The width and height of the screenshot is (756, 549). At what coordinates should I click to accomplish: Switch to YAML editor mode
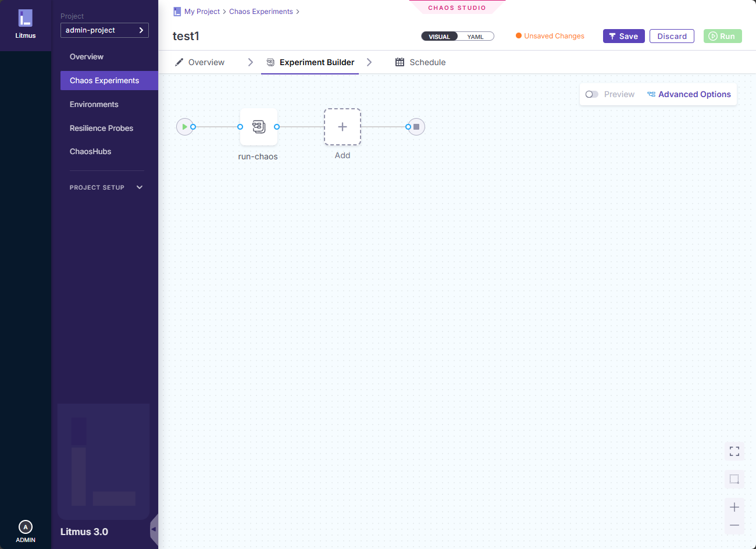(x=476, y=37)
